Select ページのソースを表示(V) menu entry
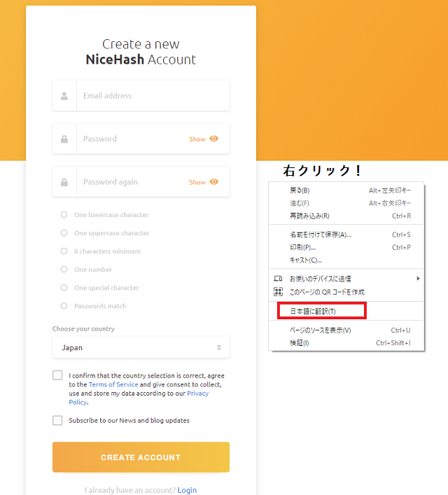This screenshot has width=448, height=495. coord(346,330)
